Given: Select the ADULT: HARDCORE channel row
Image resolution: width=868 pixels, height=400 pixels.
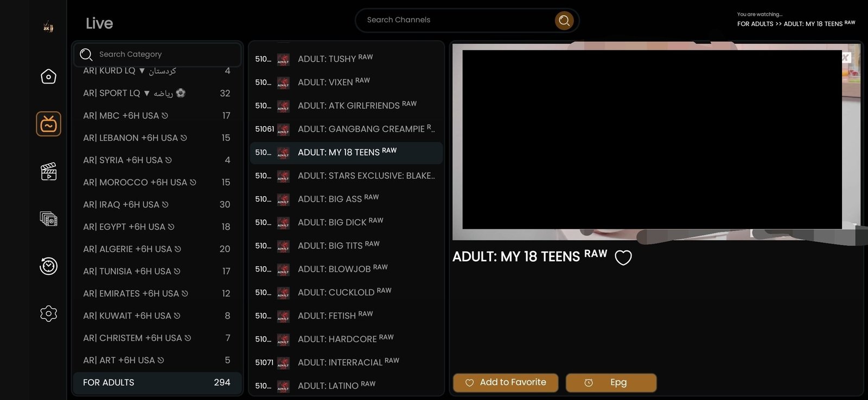Looking at the screenshot, I should coord(346,339).
